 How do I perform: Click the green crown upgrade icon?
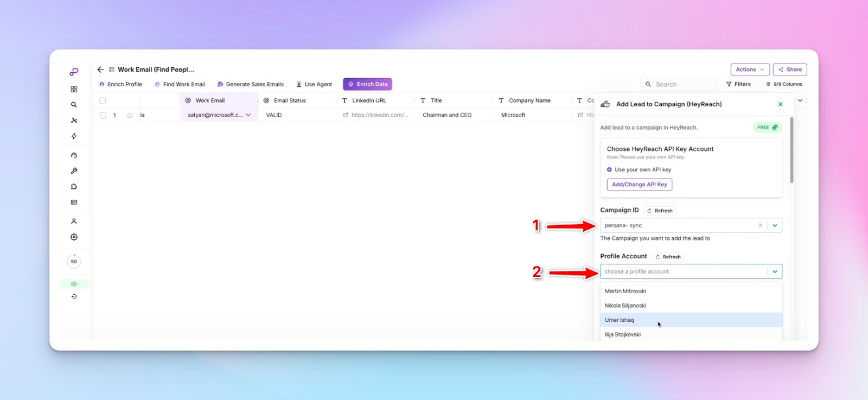(74, 284)
